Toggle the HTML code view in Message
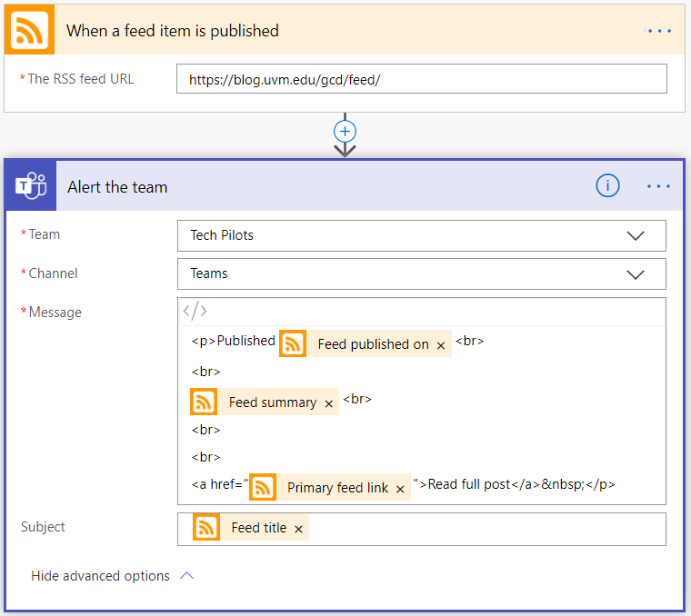 (195, 312)
